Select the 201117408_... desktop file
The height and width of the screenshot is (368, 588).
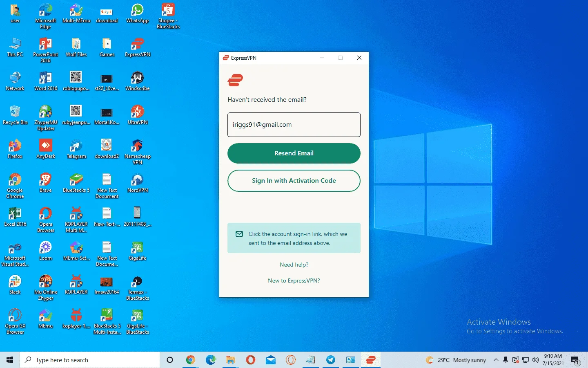pos(138,217)
